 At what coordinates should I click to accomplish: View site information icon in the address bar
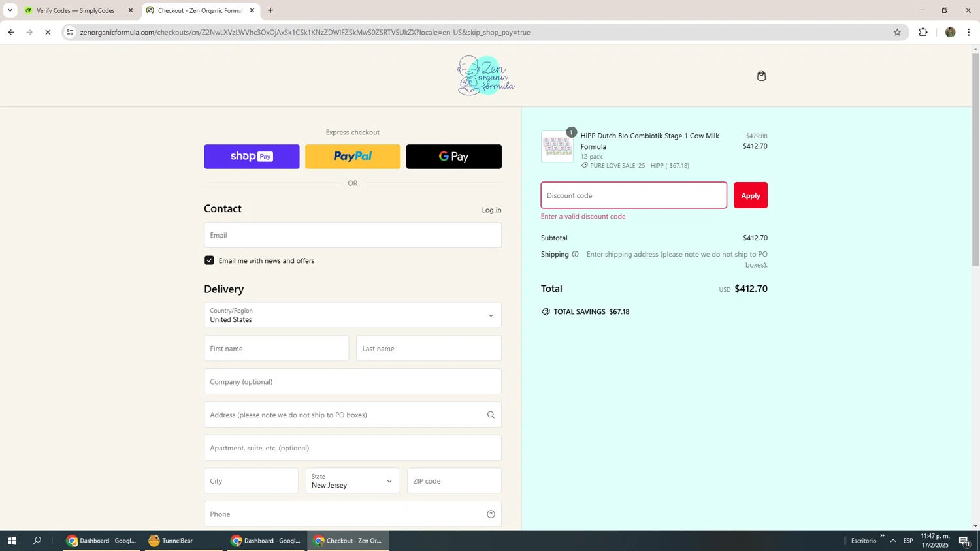coord(70,32)
